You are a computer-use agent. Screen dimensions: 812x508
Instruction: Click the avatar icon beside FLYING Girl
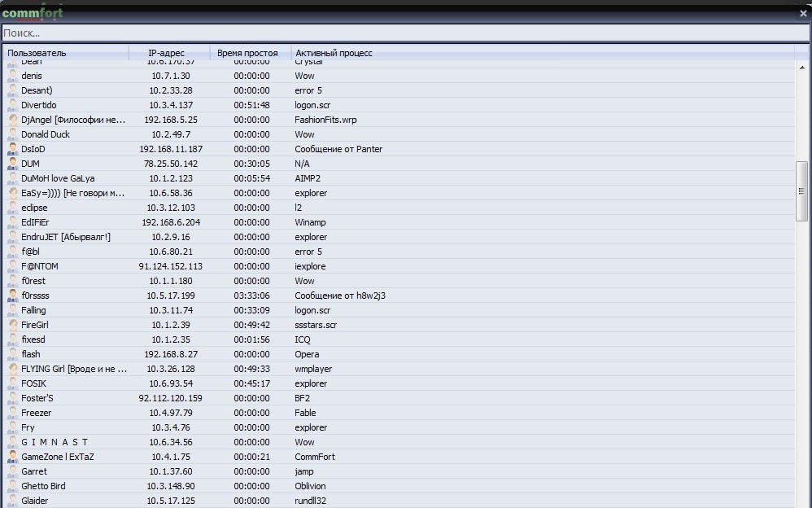(x=12, y=369)
